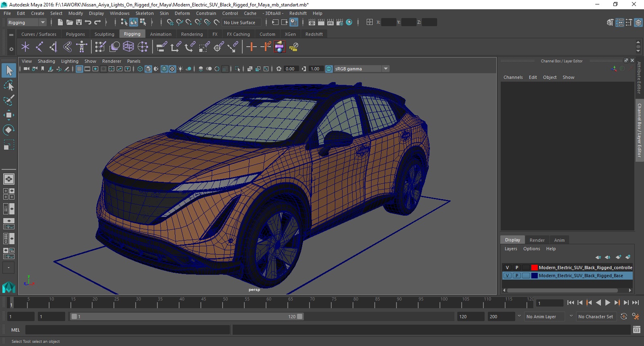Toggle visibility of the Rigged_Base layer
This screenshot has width=644, height=346.
click(507, 276)
